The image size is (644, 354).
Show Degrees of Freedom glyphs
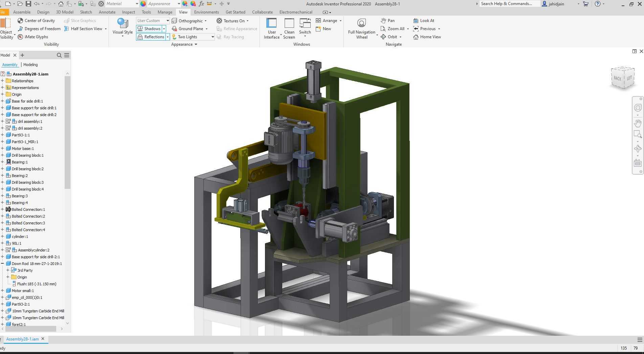point(39,29)
